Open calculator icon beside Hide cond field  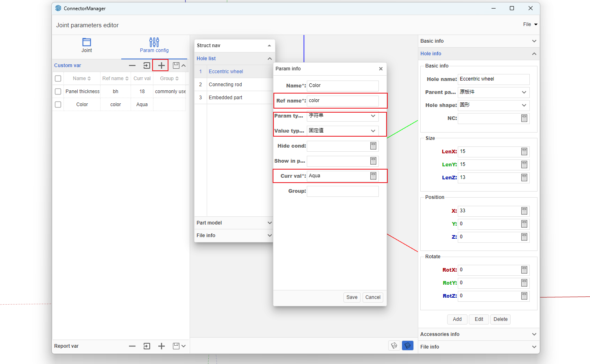[x=373, y=146]
